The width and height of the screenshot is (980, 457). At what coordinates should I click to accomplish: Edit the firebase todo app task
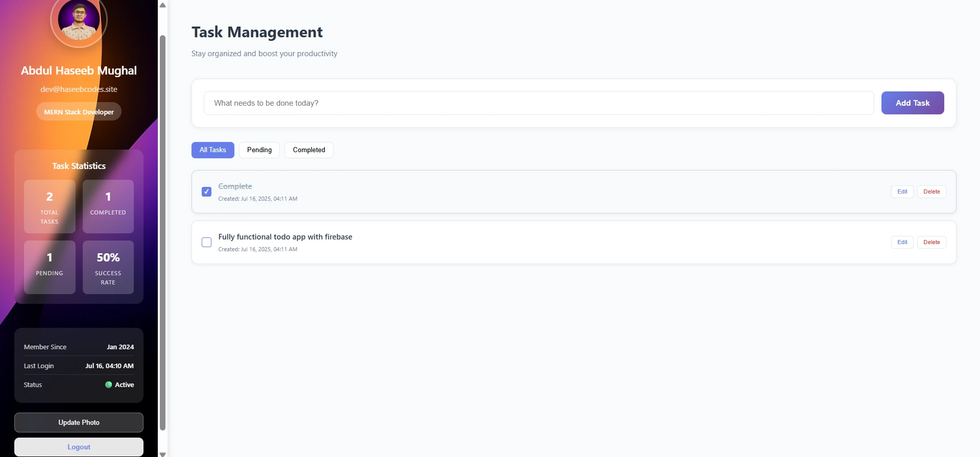tap(902, 242)
